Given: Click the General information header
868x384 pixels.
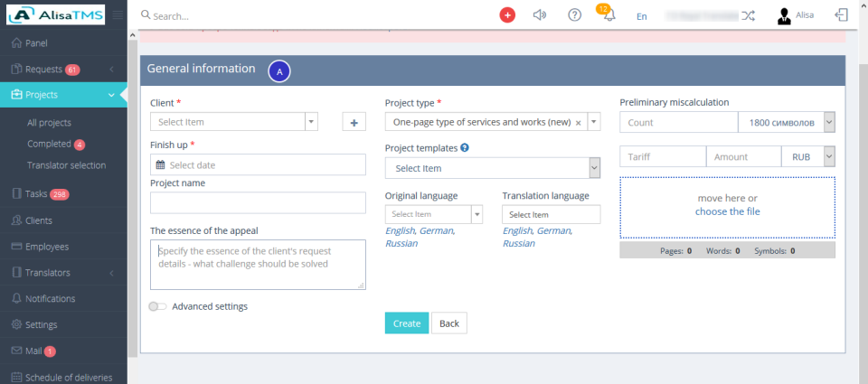Looking at the screenshot, I should (493, 70).
